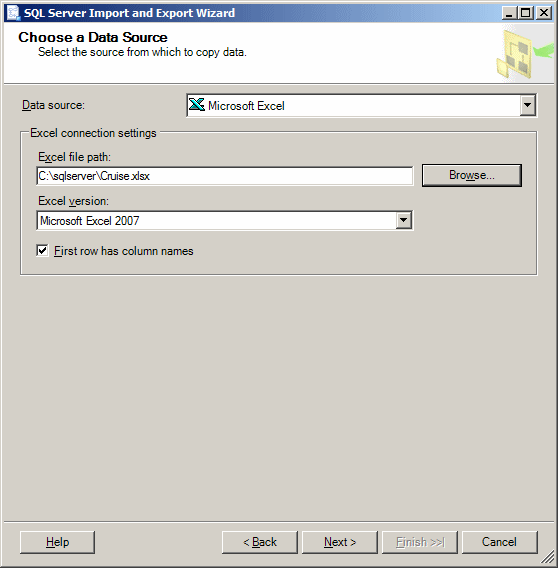Click the wizard icon in title bar
This screenshot has height=568, width=558.
(x=13, y=13)
